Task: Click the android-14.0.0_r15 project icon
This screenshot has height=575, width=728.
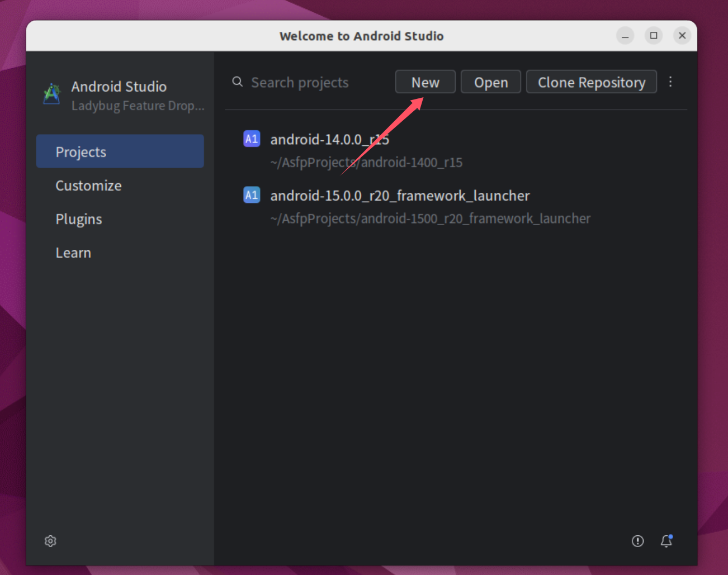Action: click(x=252, y=139)
